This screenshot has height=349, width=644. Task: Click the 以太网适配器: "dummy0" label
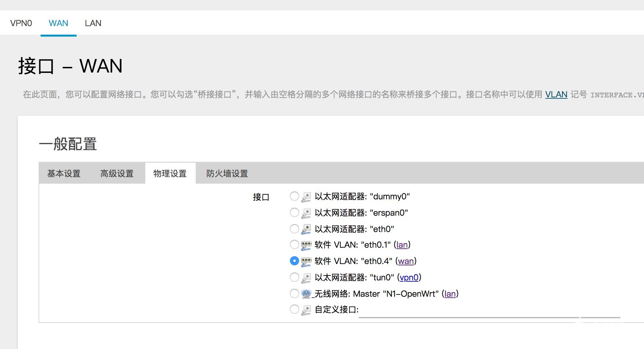(x=362, y=196)
